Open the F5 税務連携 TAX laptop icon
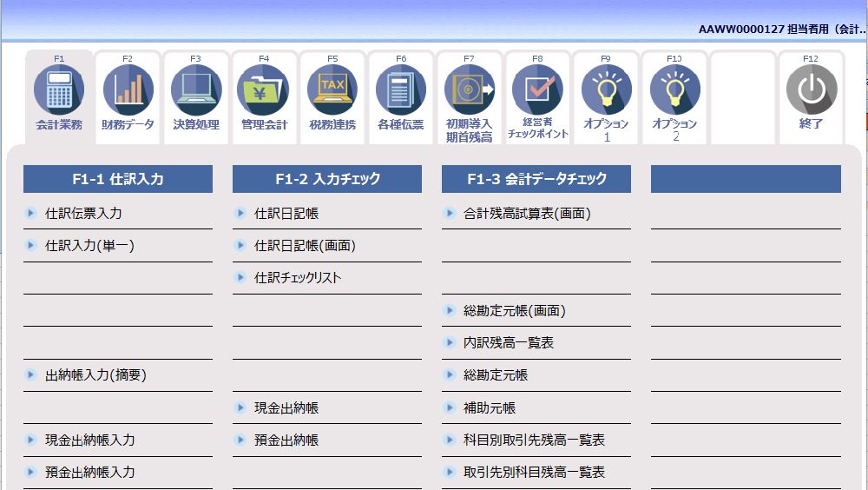Image resolution: width=868 pixels, height=490 pixels. [x=332, y=89]
